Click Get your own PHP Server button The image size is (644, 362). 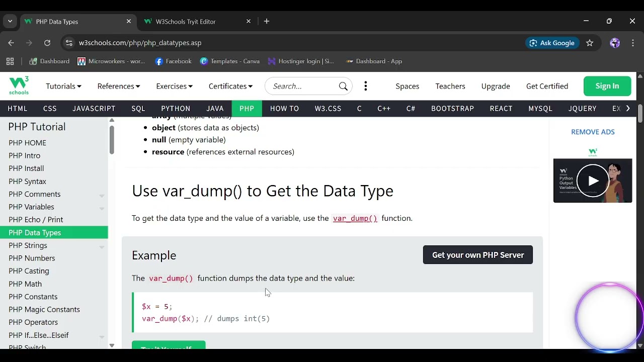click(x=478, y=255)
